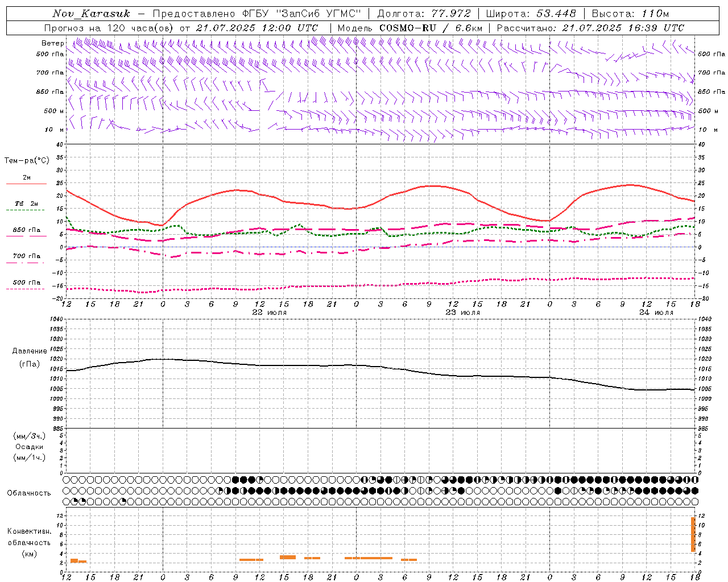This screenshot has height=582, width=728.
Task: Click the station name Nov_Karasuk
Action: coord(91,14)
